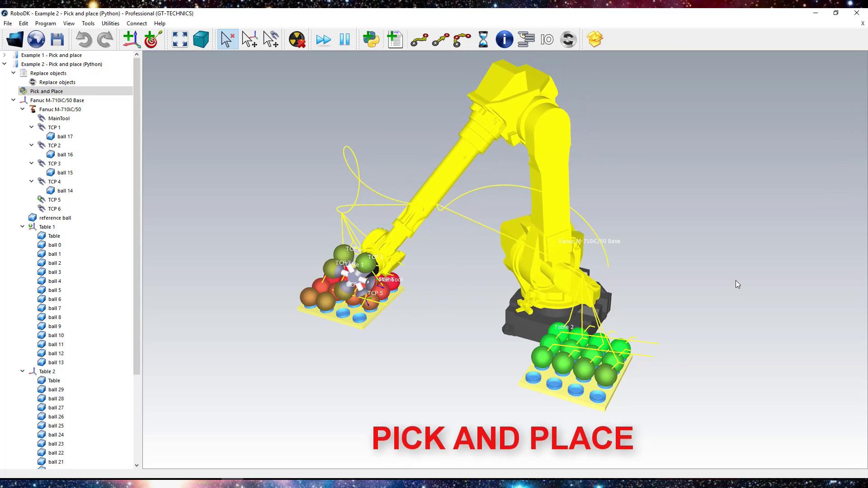Click the Open file toolbar icon
The width and height of the screenshot is (868, 488).
point(14,39)
